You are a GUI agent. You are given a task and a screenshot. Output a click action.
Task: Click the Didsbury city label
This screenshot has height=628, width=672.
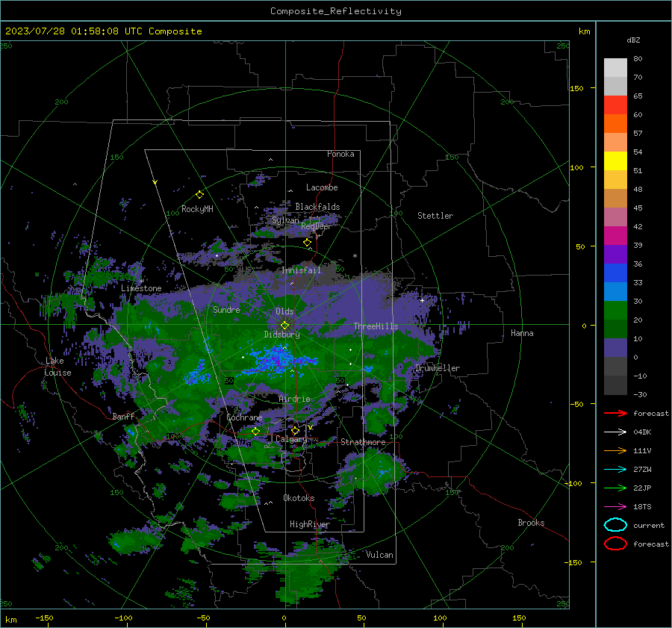tap(281, 335)
